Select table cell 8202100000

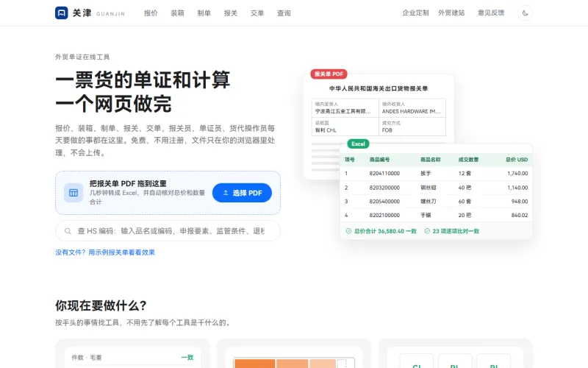point(384,215)
